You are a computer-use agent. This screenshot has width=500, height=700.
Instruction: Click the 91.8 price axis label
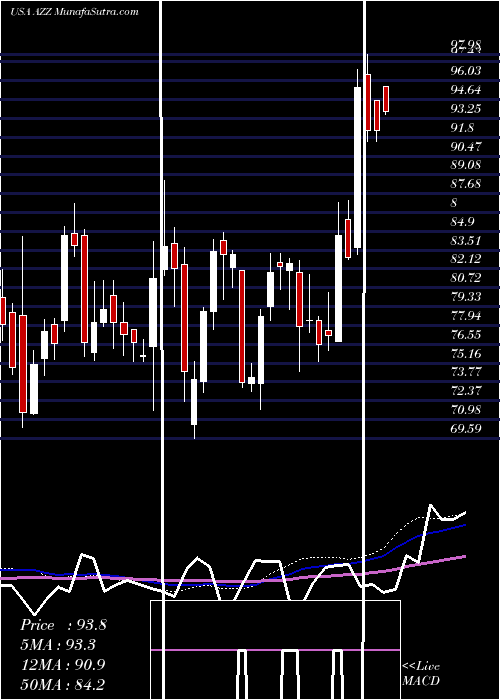tap(463, 128)
